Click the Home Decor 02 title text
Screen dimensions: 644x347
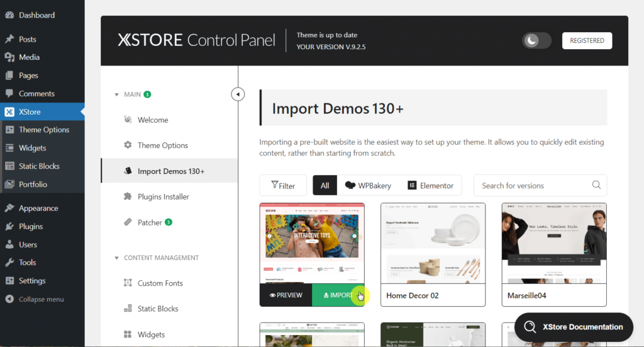pyautogui.click(x=413, y=295)
